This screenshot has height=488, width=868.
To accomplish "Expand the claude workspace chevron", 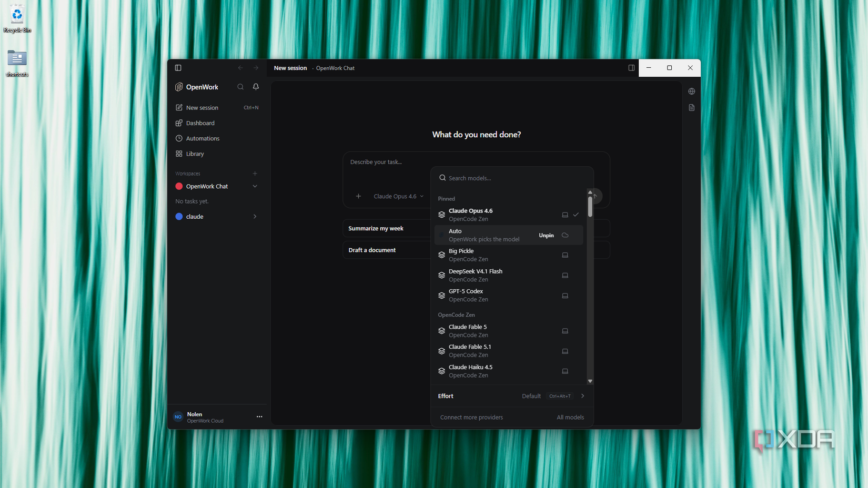I will pos(255,217).
